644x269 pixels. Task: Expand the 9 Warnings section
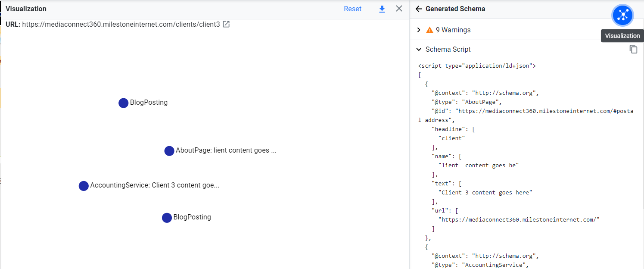[418, 30]
